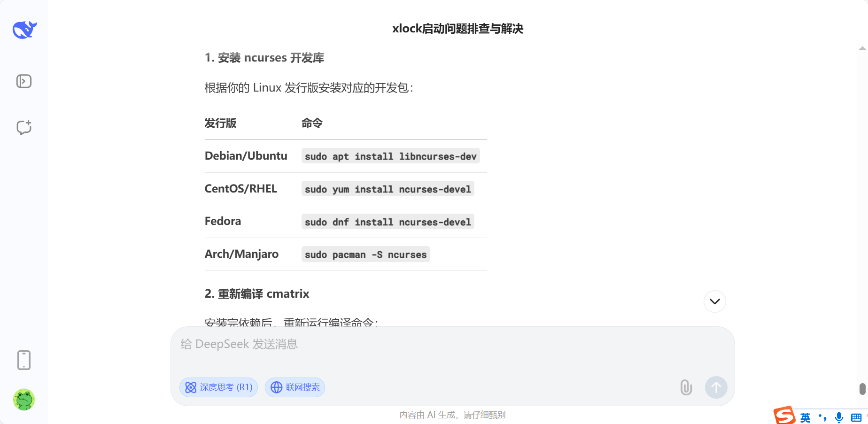Image resolution: width=868 pixels, height=424 pixels.
Task: Click the 命令 column header
Action: point(312,123)
